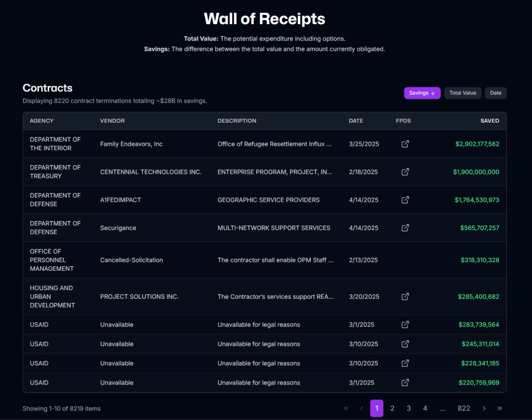
Task: Open FPDS link for USAID $220,759,969 row
Action: coord(405,383)
